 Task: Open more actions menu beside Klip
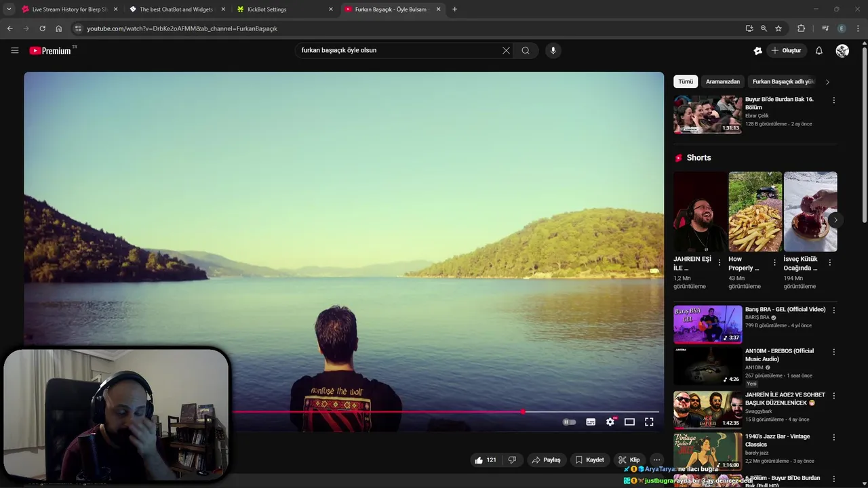pos(656,460)
